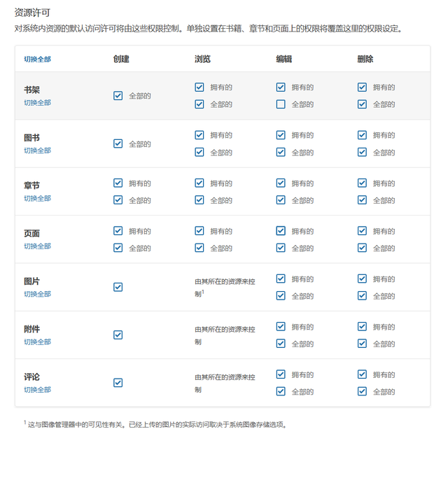Toggle 章节 创建 全部的 checkbox

[118, 200]
